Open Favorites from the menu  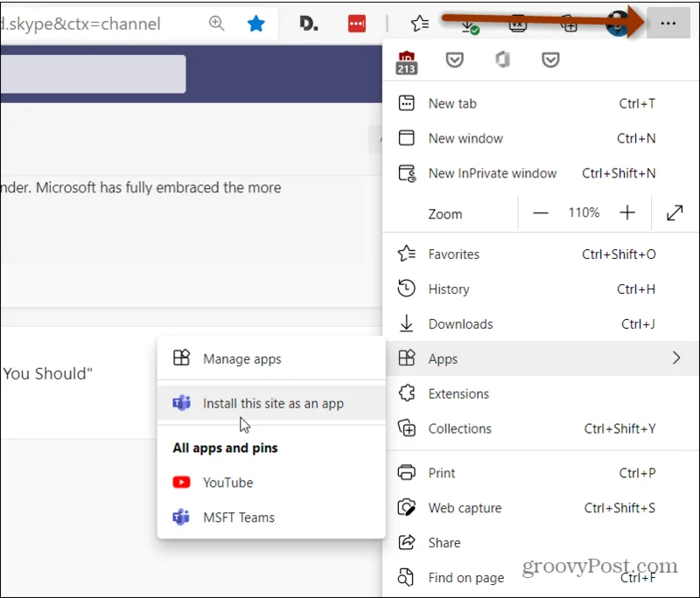[541, 254]
